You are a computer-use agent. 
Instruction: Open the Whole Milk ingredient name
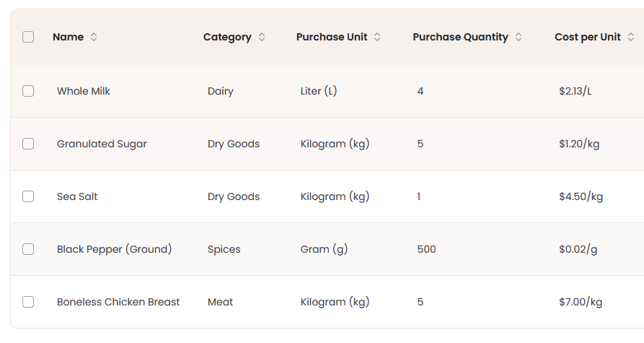point(84,91)
